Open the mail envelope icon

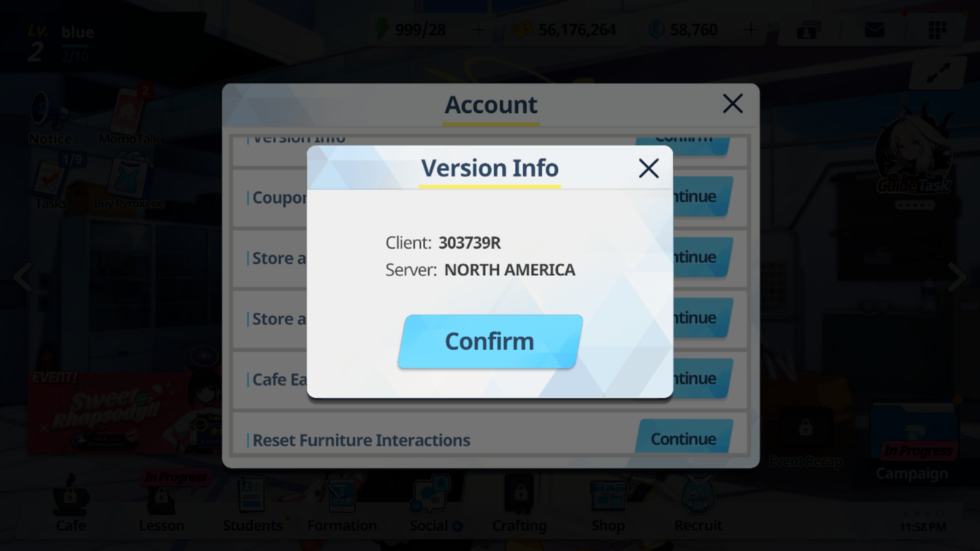point(875,30)
